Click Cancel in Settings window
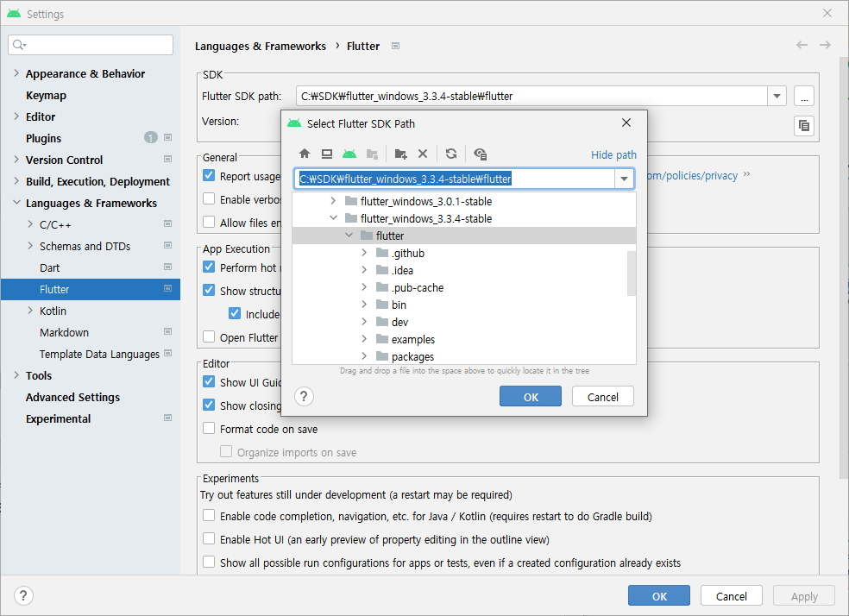 tap(731, 596)
